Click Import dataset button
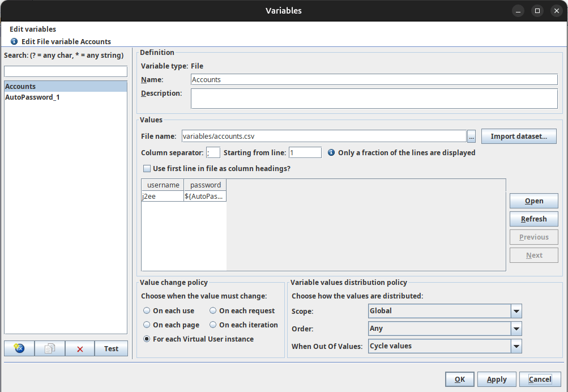The height and width of the screenshot is (392, 568). coord(519,136)
